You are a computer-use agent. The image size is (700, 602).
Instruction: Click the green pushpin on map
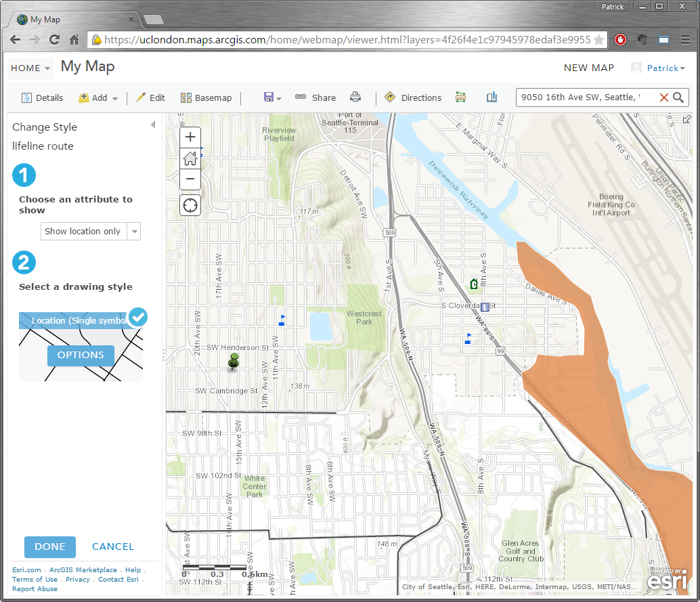[234, 361]
